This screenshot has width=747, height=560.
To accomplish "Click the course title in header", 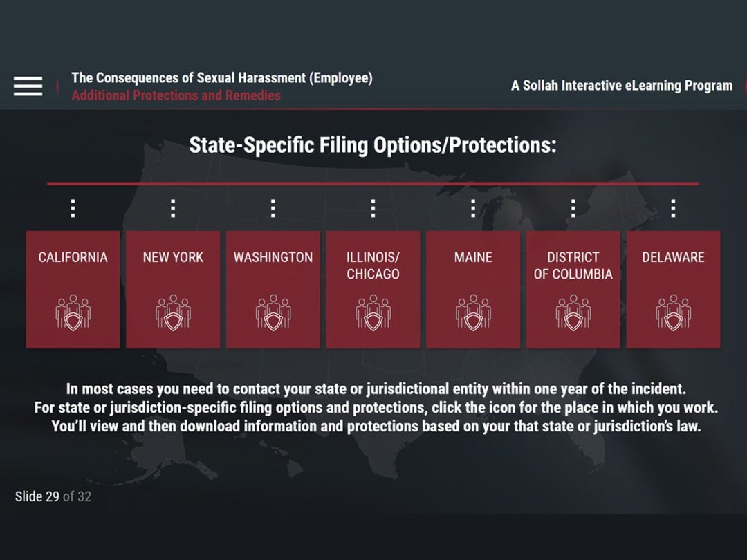I will [221, 78].
